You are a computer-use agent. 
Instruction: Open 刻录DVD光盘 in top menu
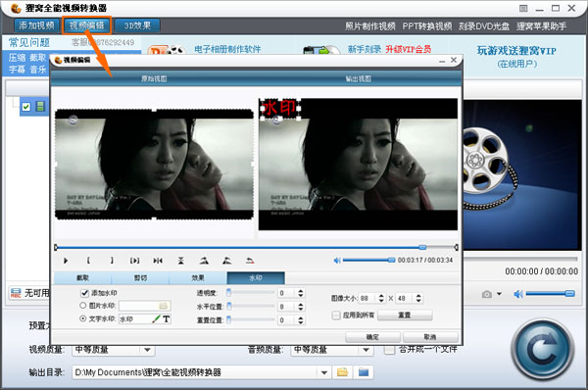point(484,26)
